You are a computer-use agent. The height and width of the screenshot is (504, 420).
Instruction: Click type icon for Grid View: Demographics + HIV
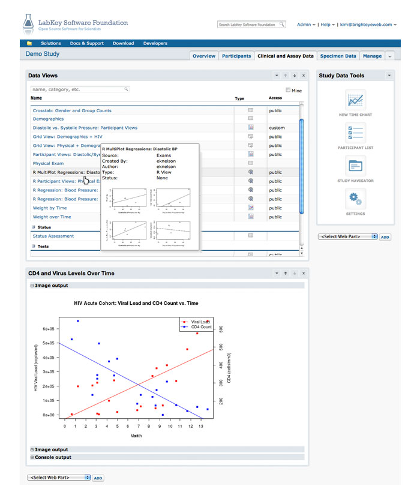[251, 136]
